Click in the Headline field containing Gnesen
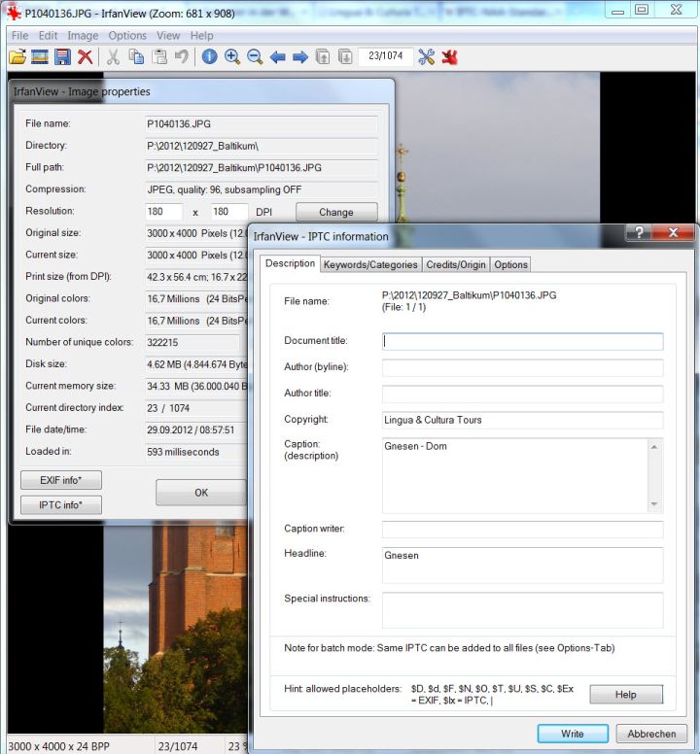This screenshot has width=700, height=754. click(x=522, y=565)
